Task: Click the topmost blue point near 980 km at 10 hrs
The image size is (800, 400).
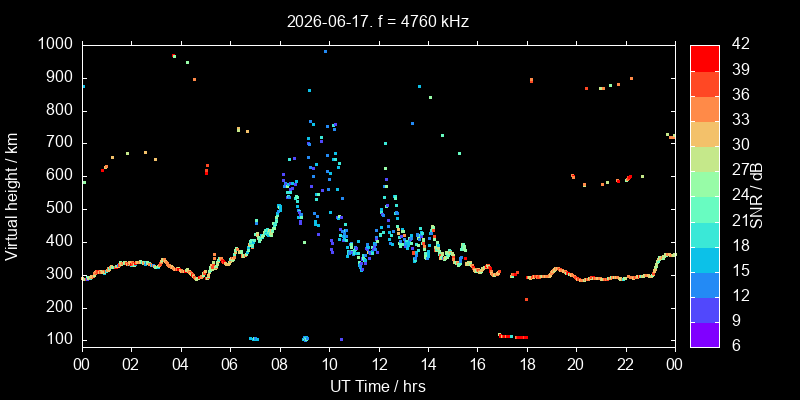Action: click(325, 52)
